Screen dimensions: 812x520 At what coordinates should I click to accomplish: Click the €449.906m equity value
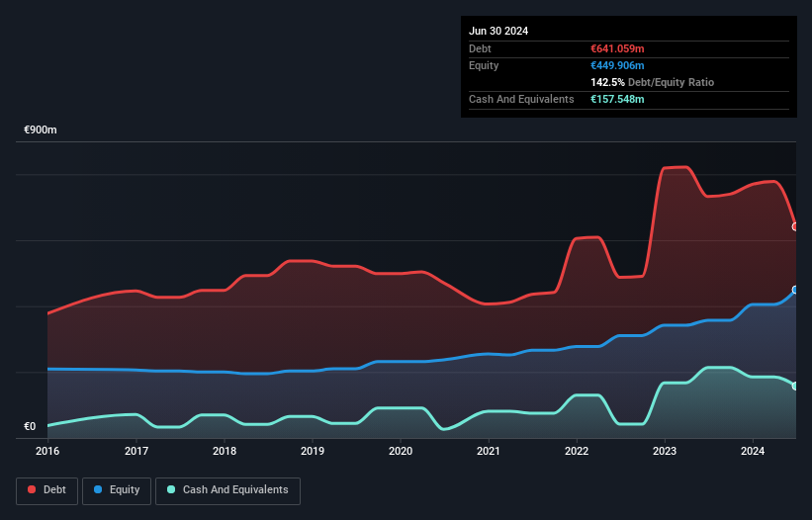coord(617,65)
